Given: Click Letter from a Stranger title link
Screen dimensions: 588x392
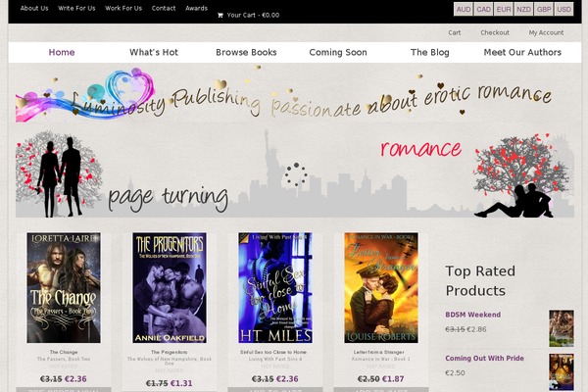Looking at the screenshot, I should [379, 352].
